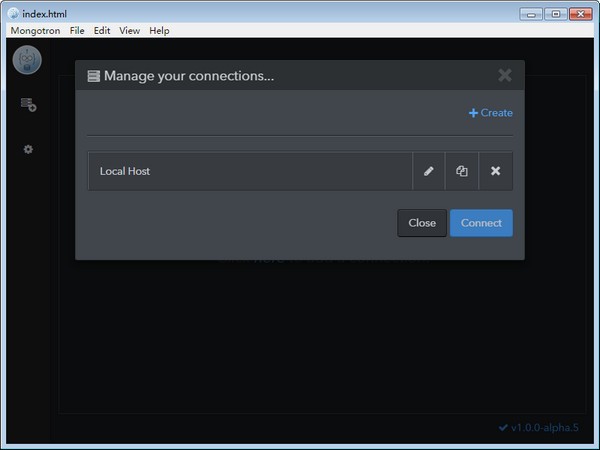The image size is (600, 450).
Task: Open the Help menu
Action: 159,31
